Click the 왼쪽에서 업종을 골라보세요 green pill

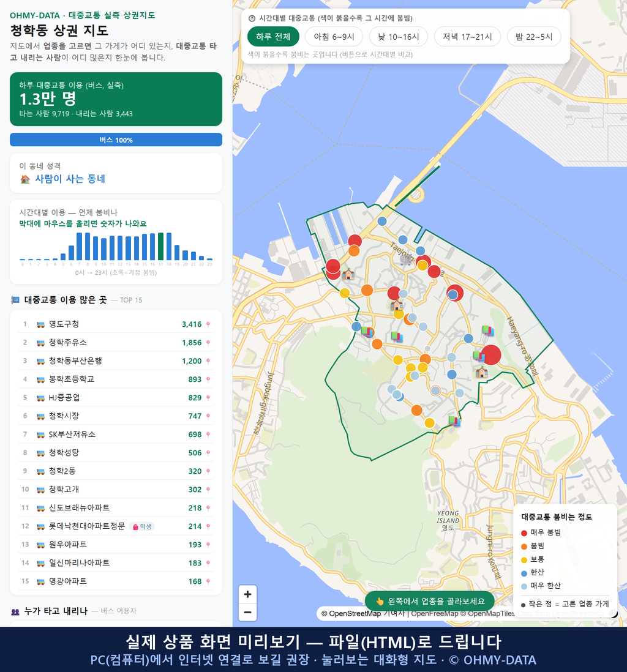pyautogui.click(x=430, y=601)
